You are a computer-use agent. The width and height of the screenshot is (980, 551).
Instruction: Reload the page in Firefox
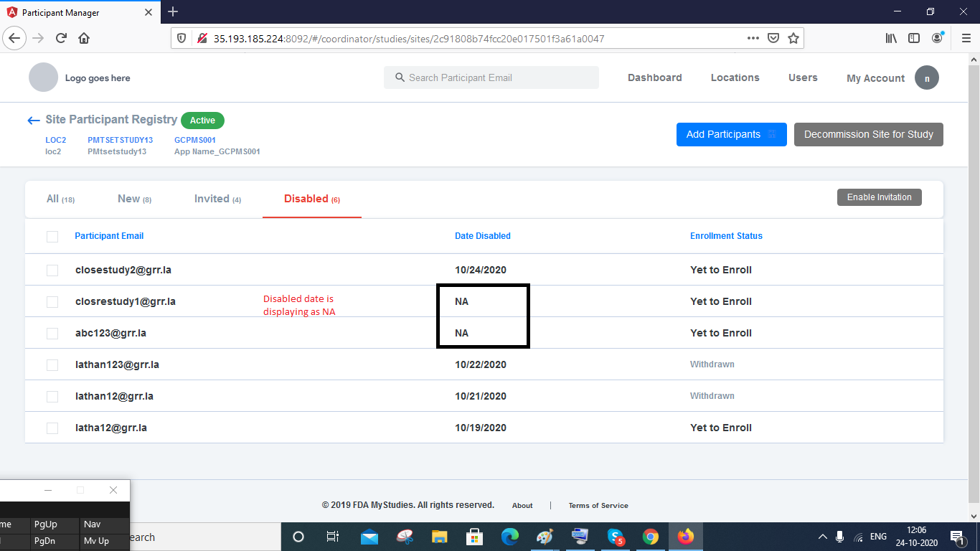point(60,38)
